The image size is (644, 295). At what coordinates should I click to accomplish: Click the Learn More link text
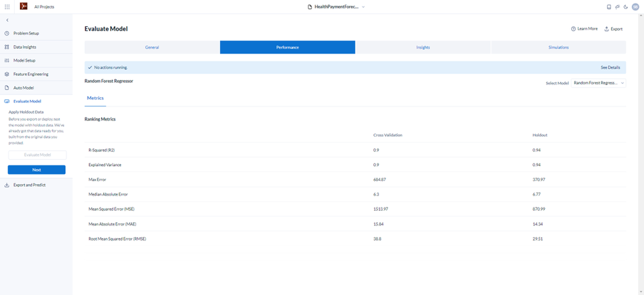[587, 29]
